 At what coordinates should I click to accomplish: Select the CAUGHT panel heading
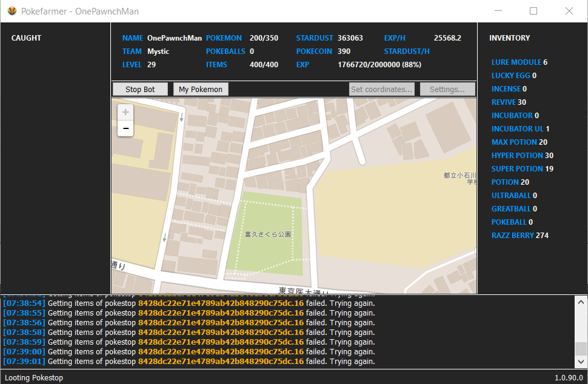[26, 38]
